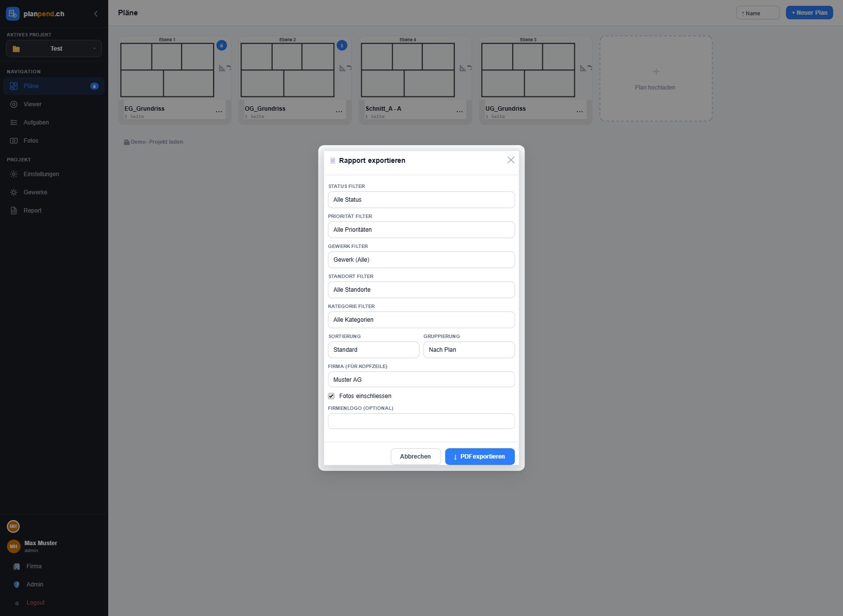Click the Gewerke icon in sidebar
This screenshot has width=843, height=616.
(14, 192)
